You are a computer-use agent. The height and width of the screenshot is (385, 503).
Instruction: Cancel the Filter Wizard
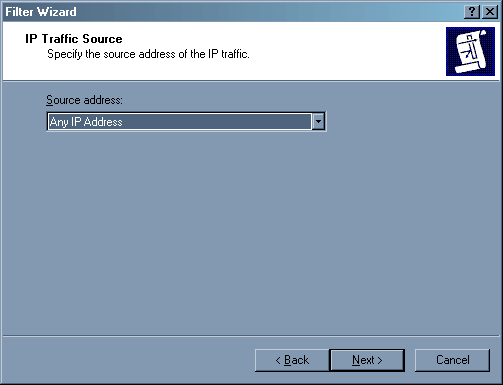pyautogui.click(x=452, y=360)
